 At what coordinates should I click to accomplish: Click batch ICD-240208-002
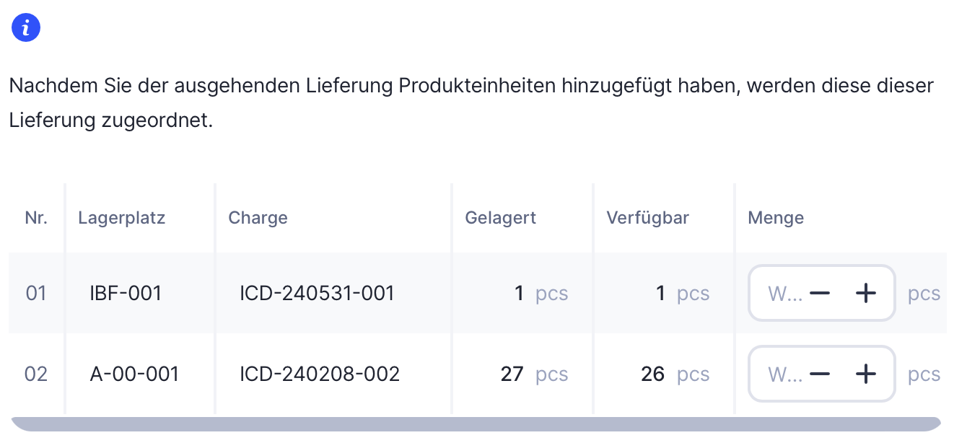(320, 374)
